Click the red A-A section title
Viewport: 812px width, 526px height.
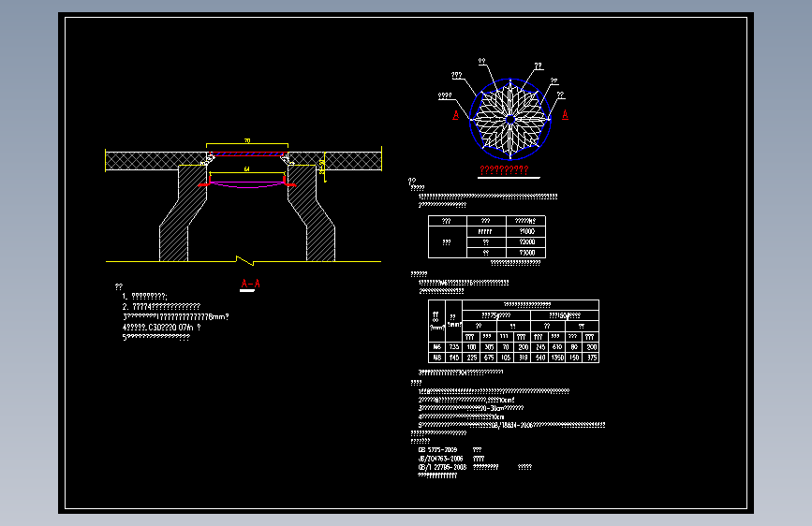tap(251, 284)
